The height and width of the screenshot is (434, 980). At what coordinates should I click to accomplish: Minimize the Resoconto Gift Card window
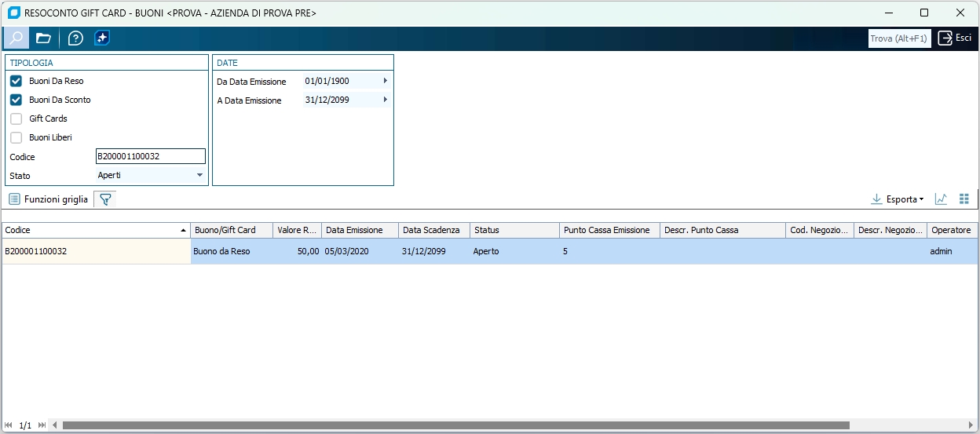click(x=889, y=13)
